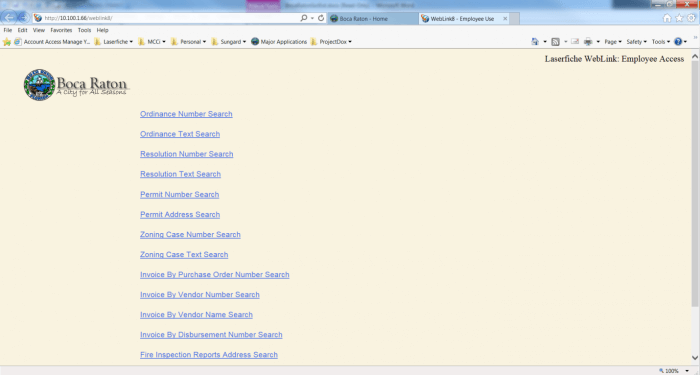Screen dimensions: 700x375
Task: Click the Read mail envelope icon
Action: [575, 42]
